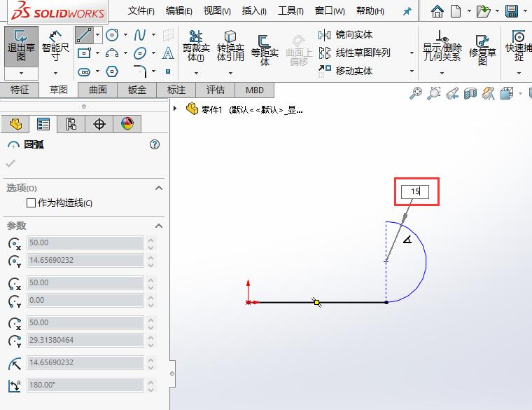Pin the menu bar with pushpin
The image size is (532, 410).
pos(407,11)
